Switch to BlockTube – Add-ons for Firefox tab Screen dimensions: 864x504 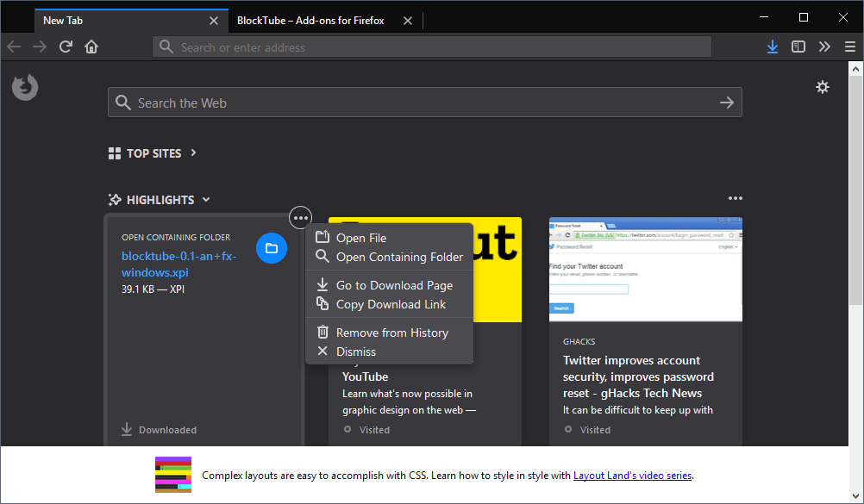(310, 21)
